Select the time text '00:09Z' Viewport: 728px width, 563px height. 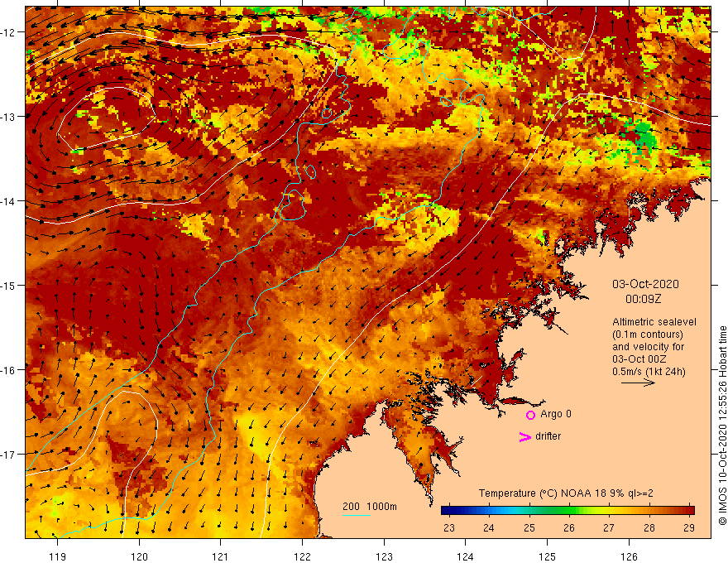643,299
